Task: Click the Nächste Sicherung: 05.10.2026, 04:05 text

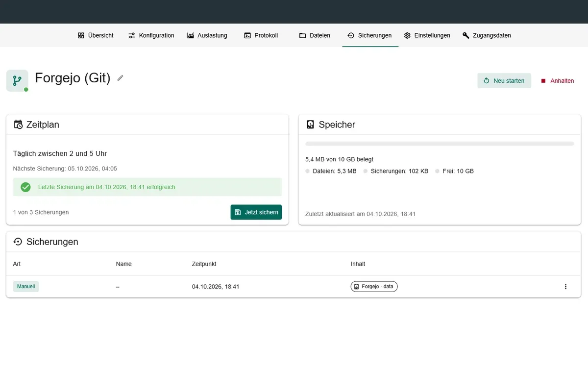Action: click(65, 169)
